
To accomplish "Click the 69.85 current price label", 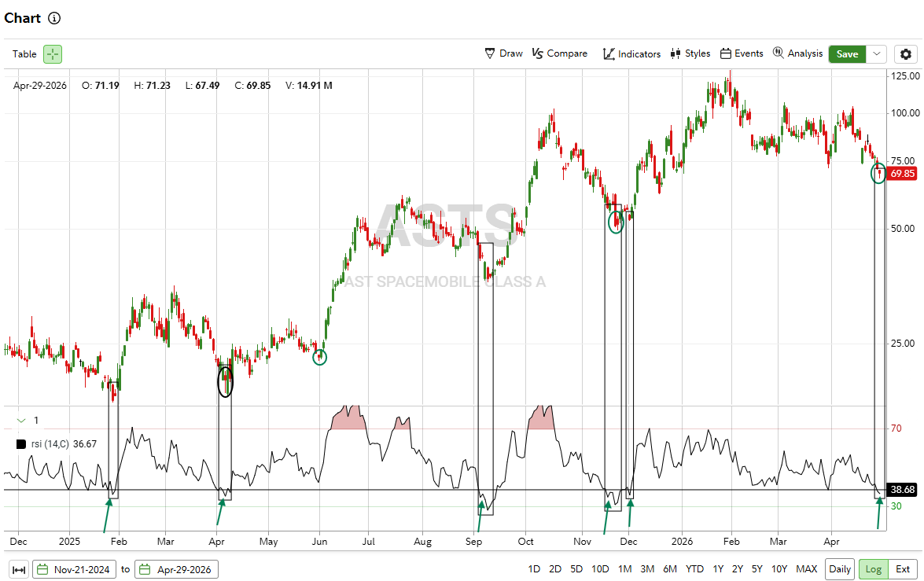I will [902, 174].
